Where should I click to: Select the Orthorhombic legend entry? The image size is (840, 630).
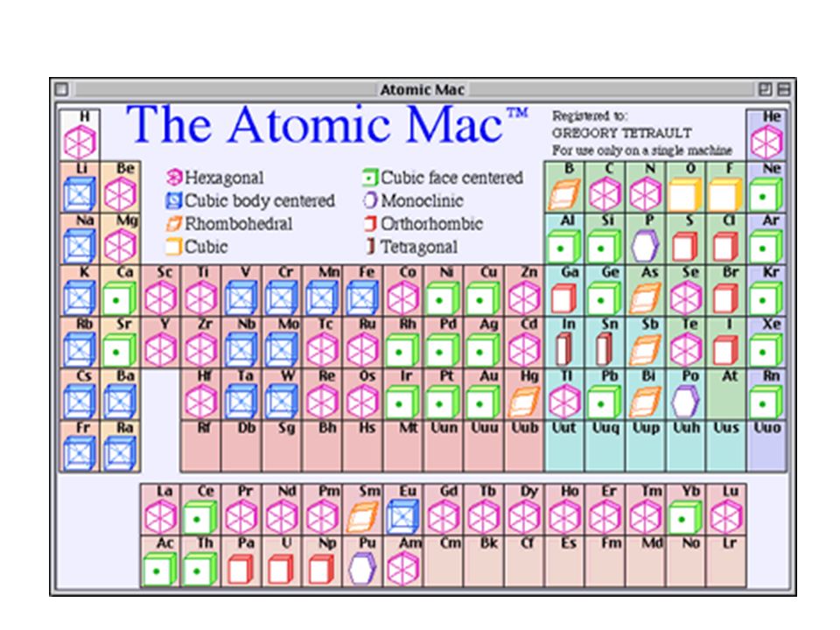[x=423, y=224]
